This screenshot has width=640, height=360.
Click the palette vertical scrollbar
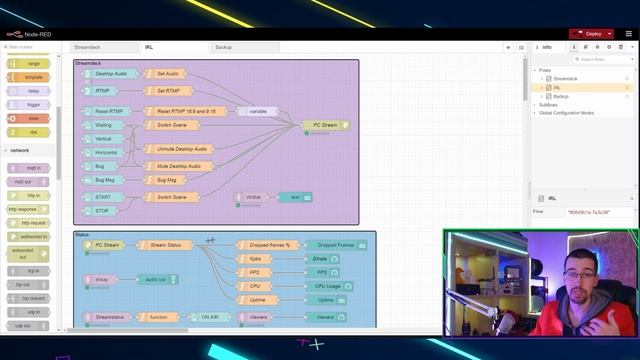coord(58,143)
